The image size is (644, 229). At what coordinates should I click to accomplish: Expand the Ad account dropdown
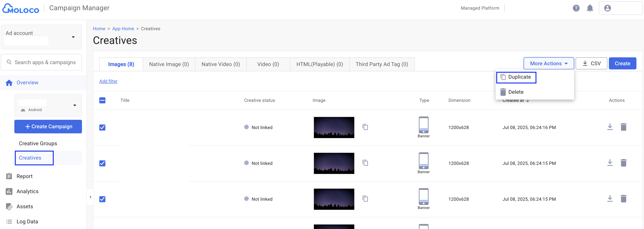[x=73, y=37]
